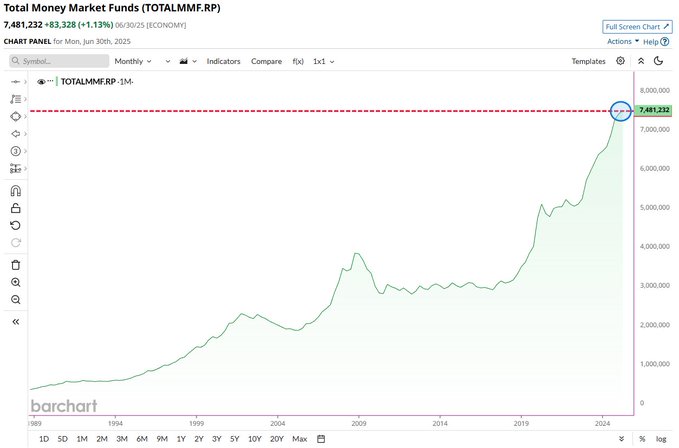The width and height of the screenshot is (679, 448).
Task: Click the 8,000,000 axis label
Action: [655, 90]
